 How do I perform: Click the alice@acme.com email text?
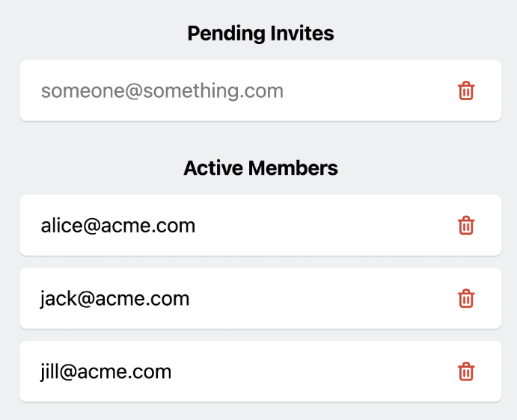pyautogui.click(x=118, y=226)
